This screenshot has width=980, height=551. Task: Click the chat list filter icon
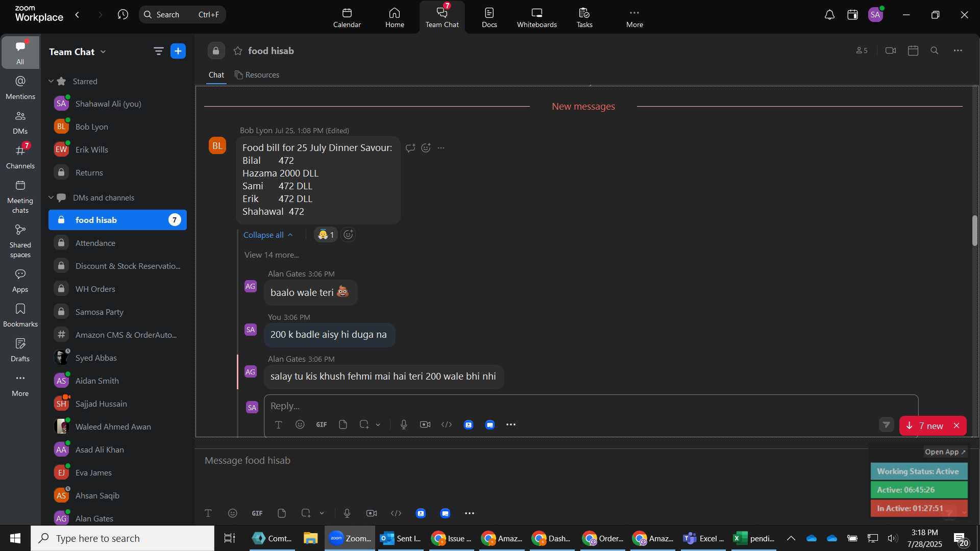[158, 51]
